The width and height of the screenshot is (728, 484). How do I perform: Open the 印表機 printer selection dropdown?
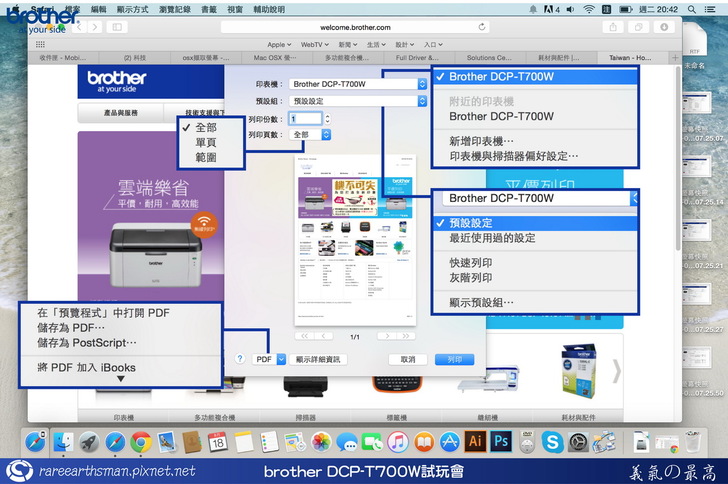point(358,84)
